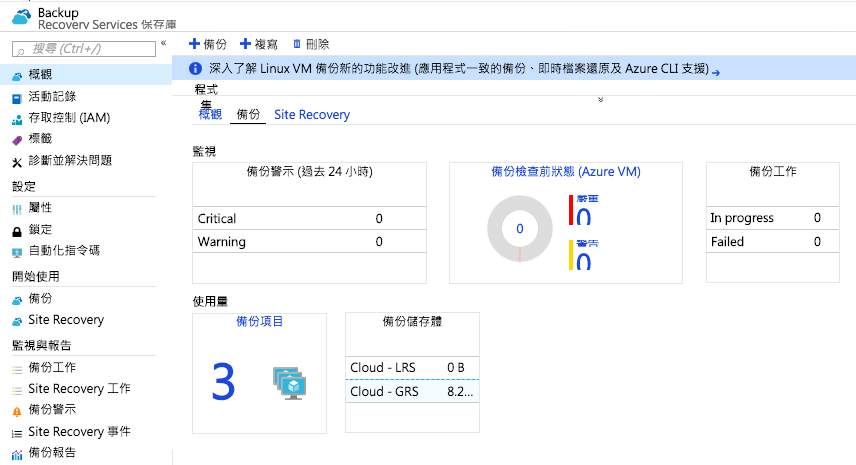Click the 活動記錄 log icon
The image size is (856, 465).
coord(17,98)
